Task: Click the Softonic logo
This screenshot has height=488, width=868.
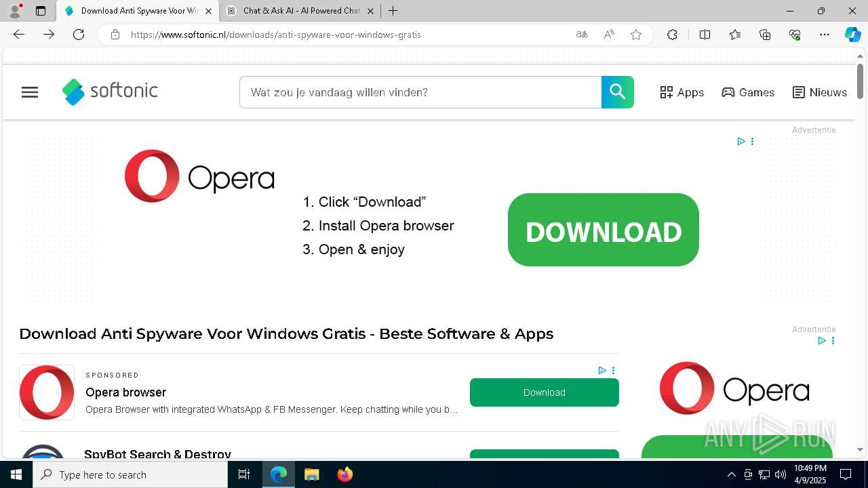Action: (110, 91)
